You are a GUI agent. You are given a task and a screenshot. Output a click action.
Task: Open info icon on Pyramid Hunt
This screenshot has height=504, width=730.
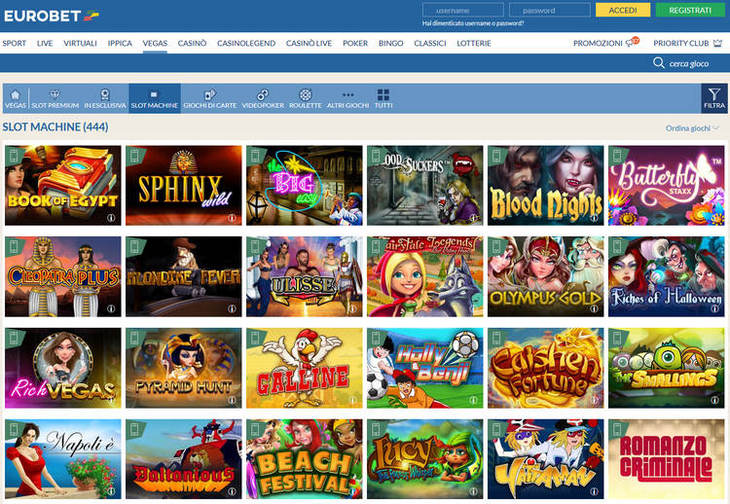pos(232,400)
